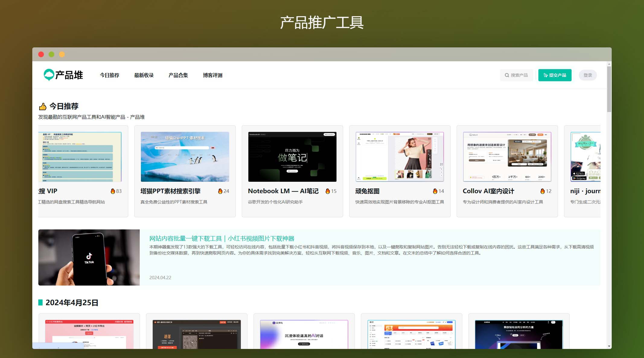Click the fire icon showing 14

pos(435,191)
